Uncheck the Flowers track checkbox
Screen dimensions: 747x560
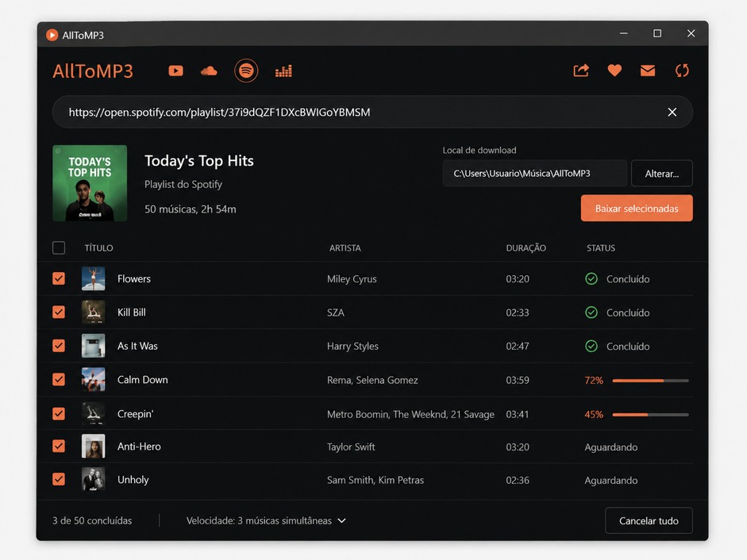tap(59, 278)
